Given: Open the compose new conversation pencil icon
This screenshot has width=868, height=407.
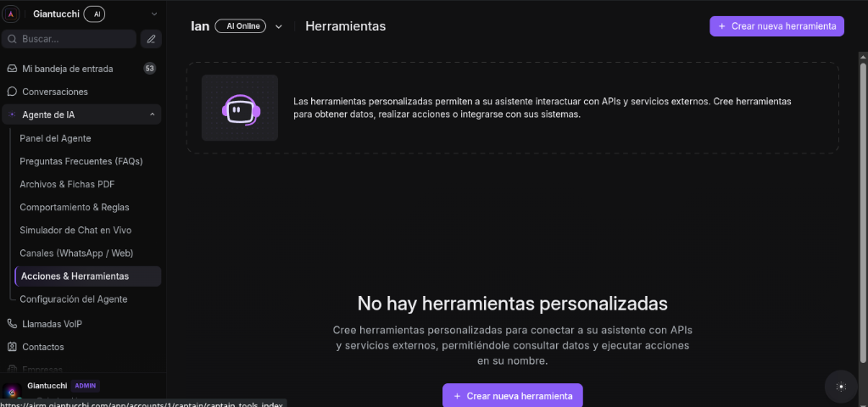Looking at the screenshot, I should point(151,39).
